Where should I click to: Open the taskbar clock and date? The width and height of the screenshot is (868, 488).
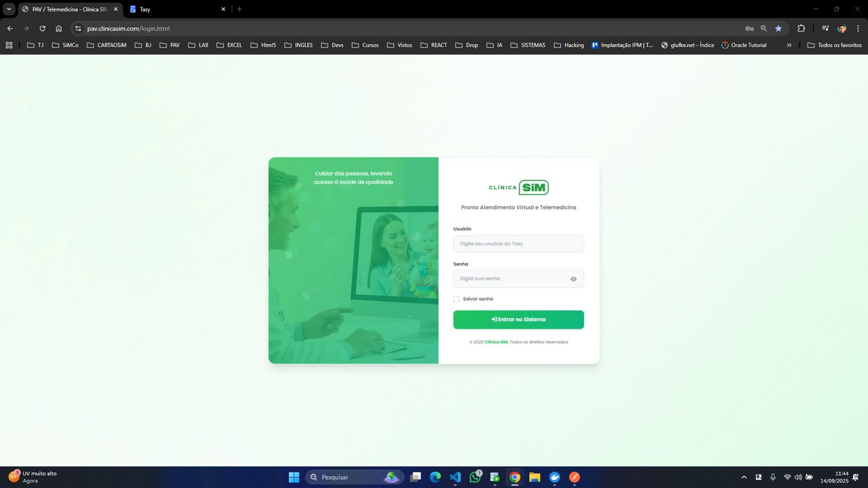pos(835,477)
